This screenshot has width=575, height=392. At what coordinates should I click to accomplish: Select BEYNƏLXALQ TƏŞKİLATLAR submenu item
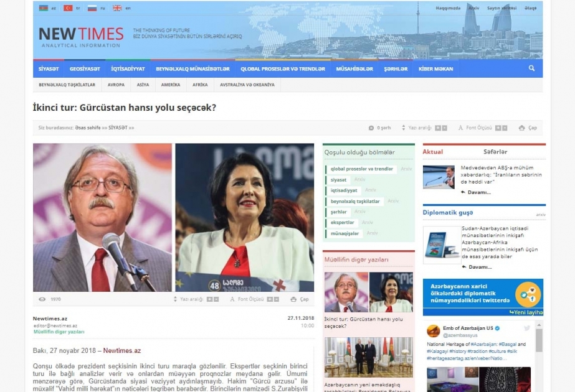click(x=67, y=85)
